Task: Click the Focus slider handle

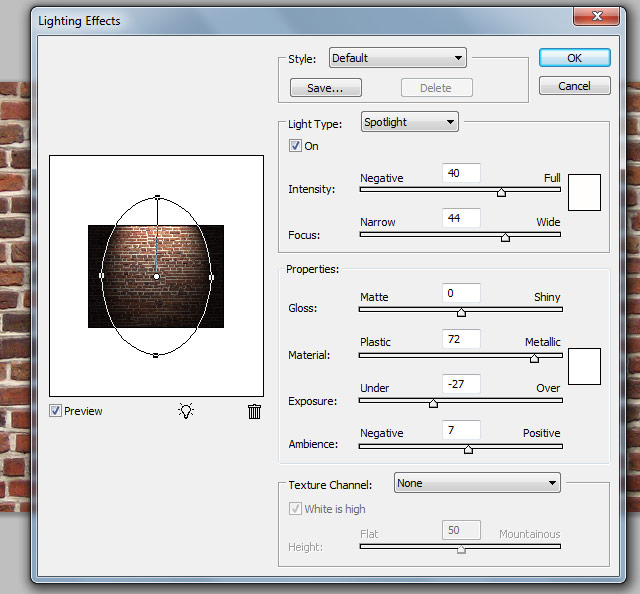Action: tap(505, 237)
